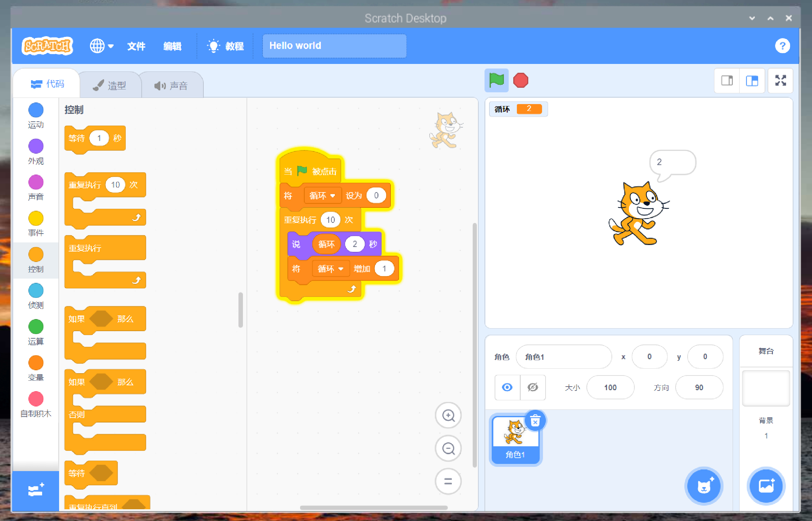Enter fullscreen stage mode
This screenshot has width=812, height=521.
(780, 81)
